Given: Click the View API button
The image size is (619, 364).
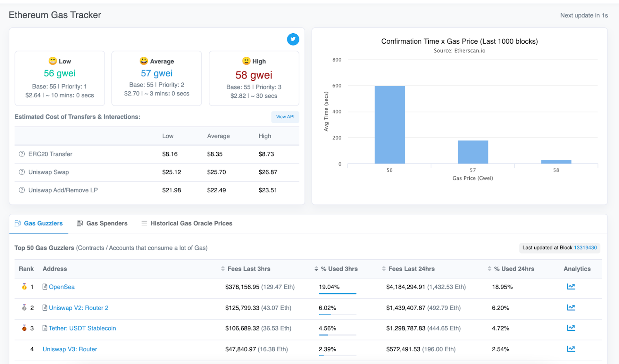Looking at the screenshot, I should 285,117.
